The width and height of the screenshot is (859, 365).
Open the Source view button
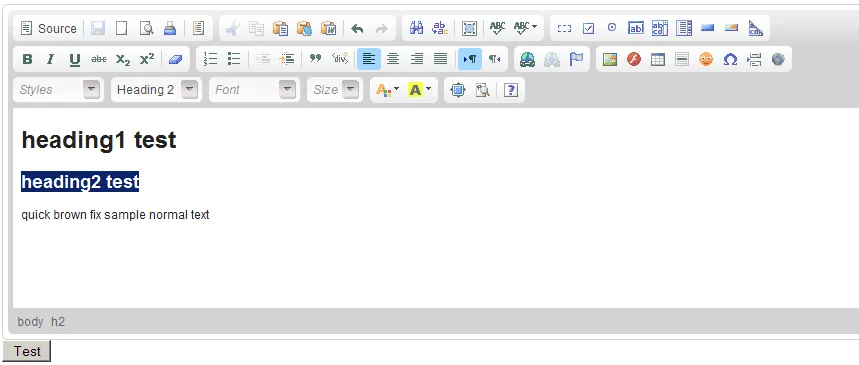point(48,28)
